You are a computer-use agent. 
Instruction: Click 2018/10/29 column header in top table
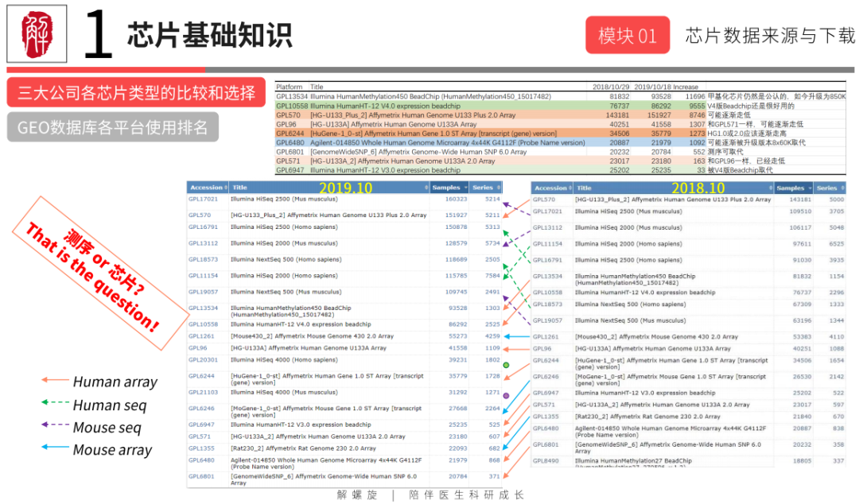(x=611, y=87)
